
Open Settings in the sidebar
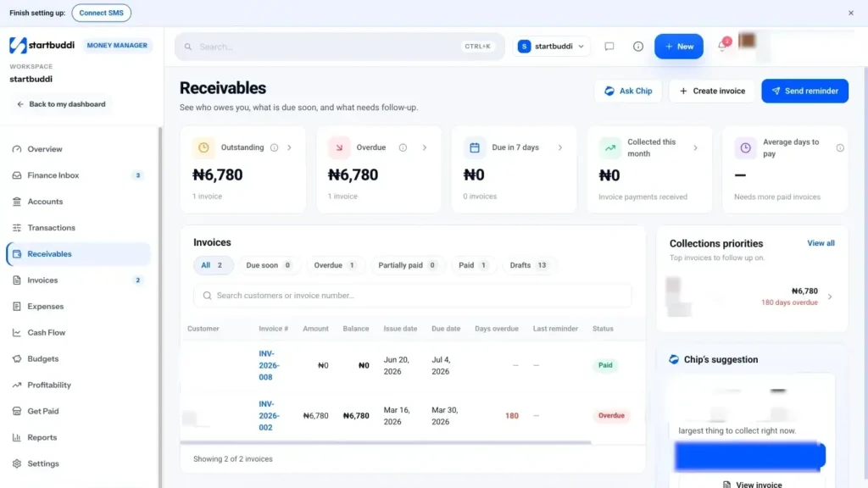(x=78, y=463)
